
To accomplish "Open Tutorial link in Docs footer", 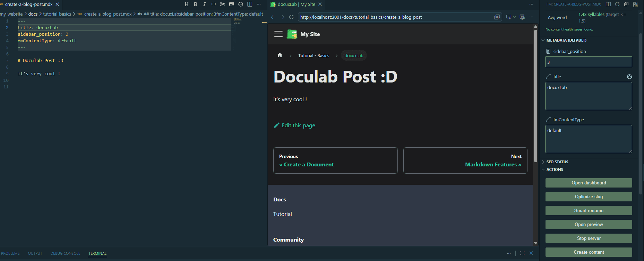I will (x=283, y=214).
